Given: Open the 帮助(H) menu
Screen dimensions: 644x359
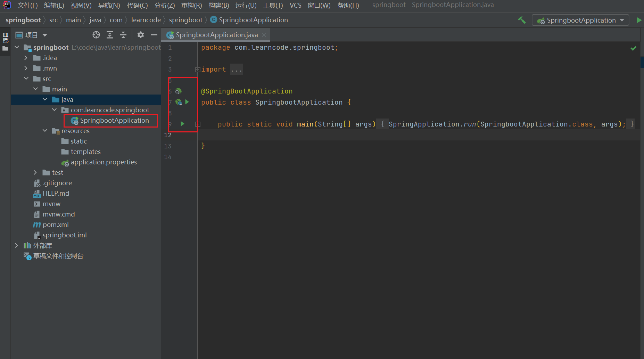Looking at the screenshot, I should click(x=348, y=6).
